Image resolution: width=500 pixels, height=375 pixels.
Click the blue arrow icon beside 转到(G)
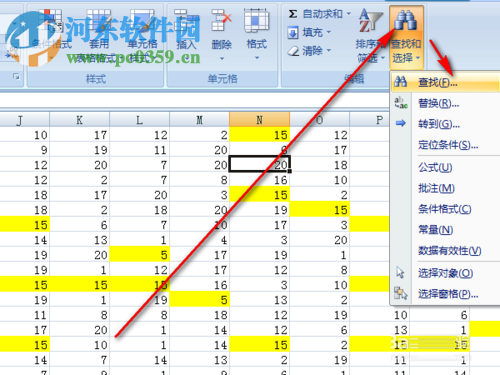401,123
